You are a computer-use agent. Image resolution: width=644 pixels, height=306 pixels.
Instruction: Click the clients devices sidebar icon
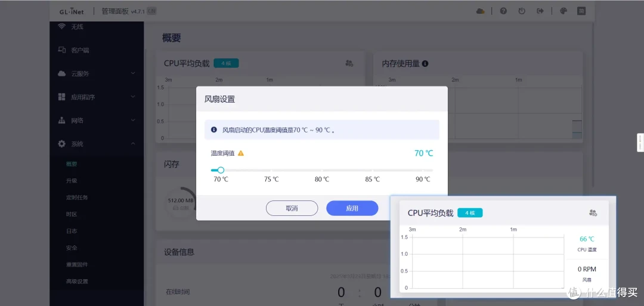[61, 50]
